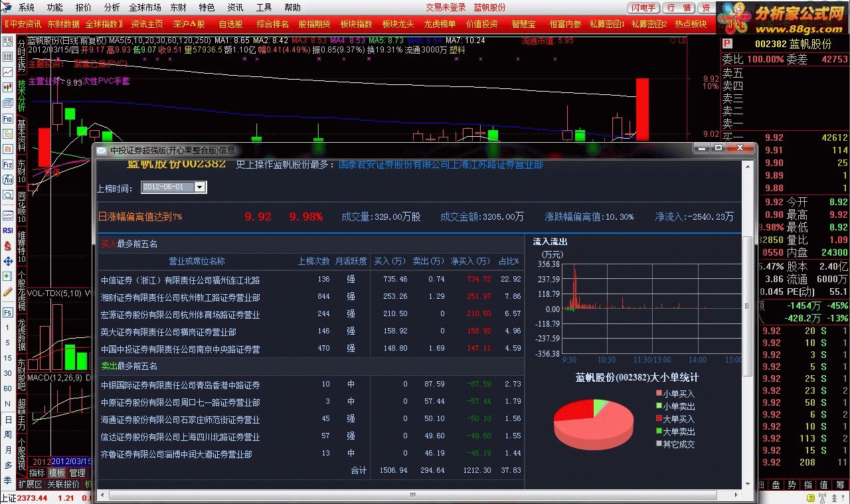Open 东财股吧 vertical tab
This screenshot has height=504, width=850.
coord(21,374)
